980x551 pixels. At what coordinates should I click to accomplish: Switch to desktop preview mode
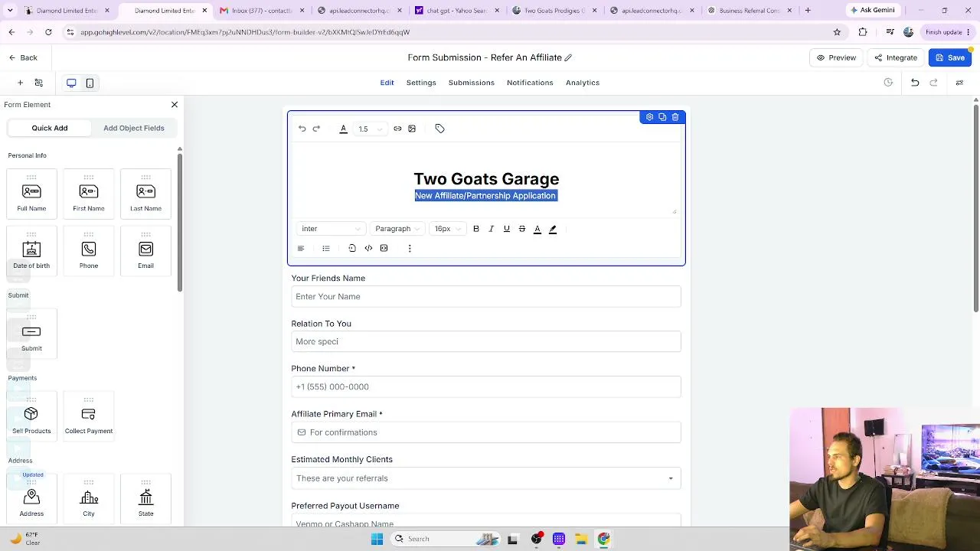click(71, 83)
